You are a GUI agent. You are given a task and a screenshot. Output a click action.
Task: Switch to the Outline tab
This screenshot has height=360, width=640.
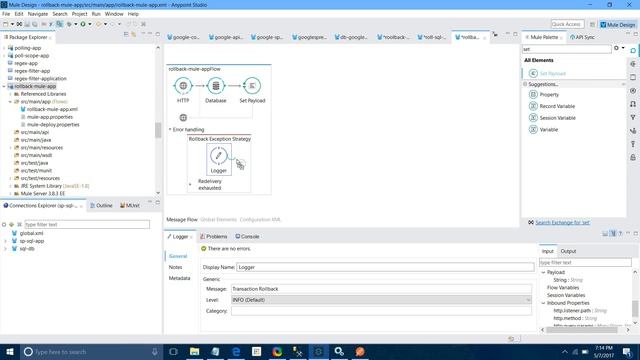click(x=101, y=206)
